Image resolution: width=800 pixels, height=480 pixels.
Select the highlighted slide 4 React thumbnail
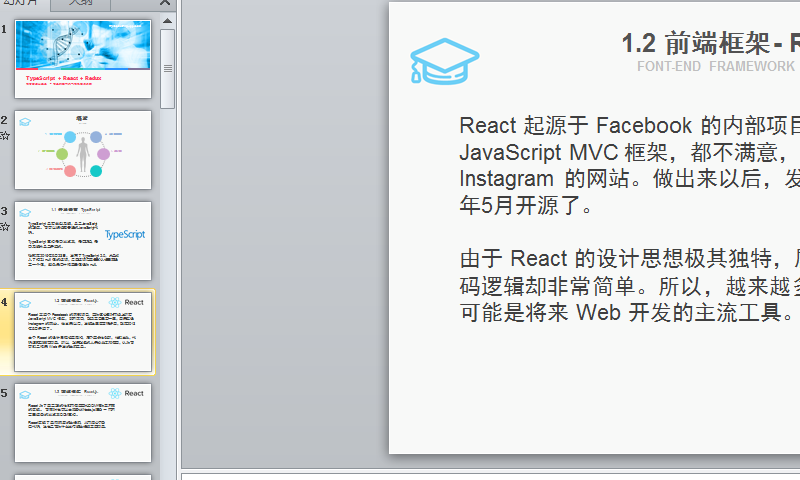pyautogui.click(x=83, y=332)
